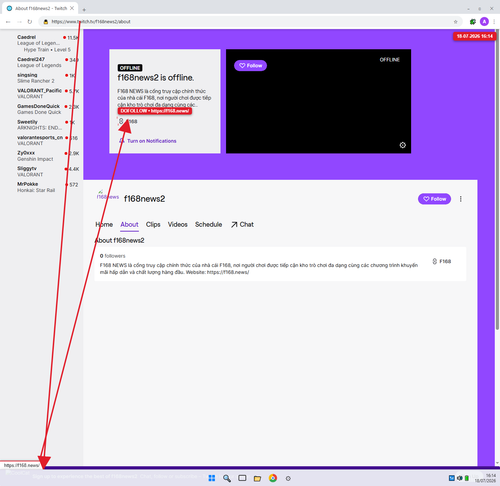Open the purple profile avatar in Chrome
The height and width of the screenshot is (486, 500).
[x=484, y=22]
